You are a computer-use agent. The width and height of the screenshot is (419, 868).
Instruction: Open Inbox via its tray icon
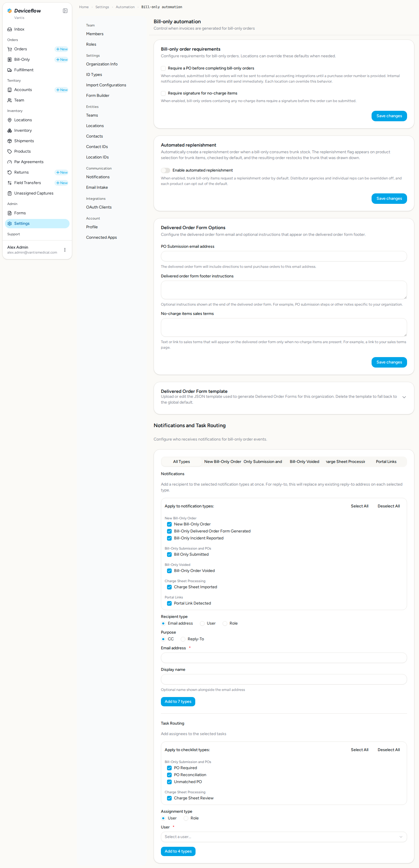[x=10, y=29]
